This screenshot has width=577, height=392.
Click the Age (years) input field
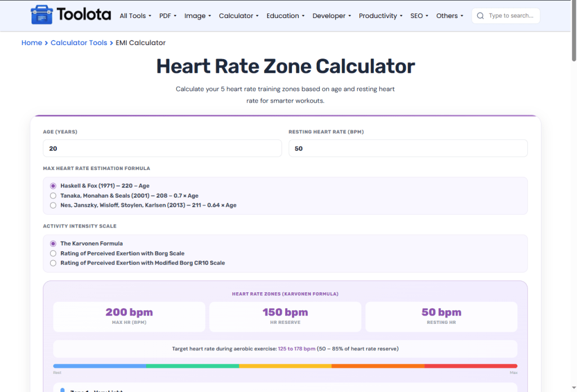pos(162,148)
